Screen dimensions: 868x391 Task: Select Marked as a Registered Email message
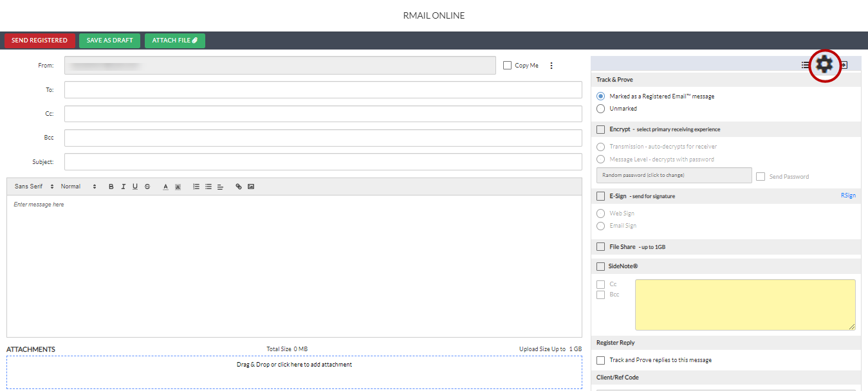click(601, 96)
